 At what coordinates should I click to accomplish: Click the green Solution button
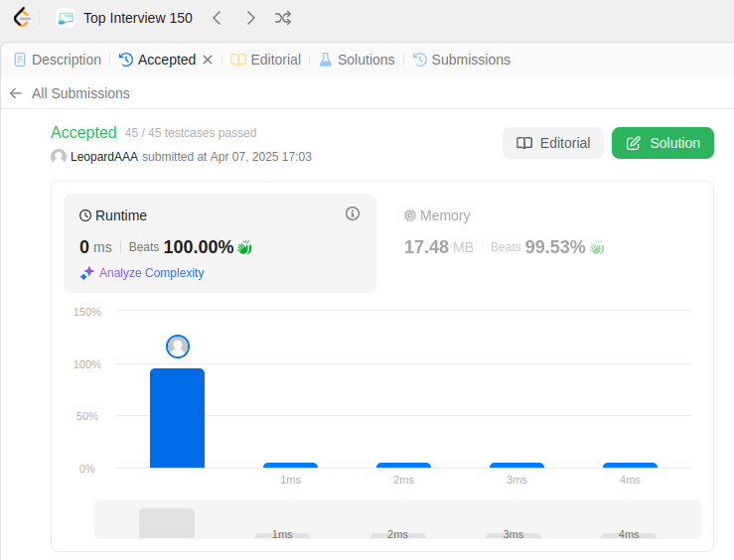click(x=662, y=143)
